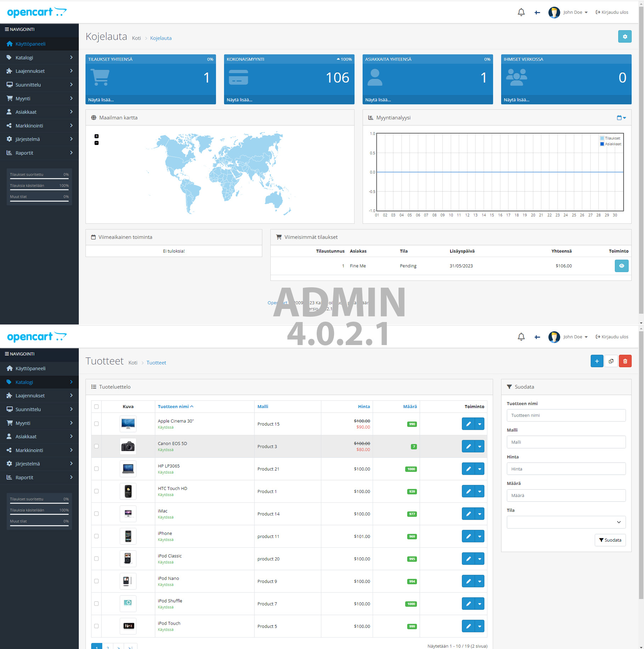The width and height of the screenshot is (644, 649).
Task: Edit the Canon EOS 5D product
Action: tap(468, 446)
